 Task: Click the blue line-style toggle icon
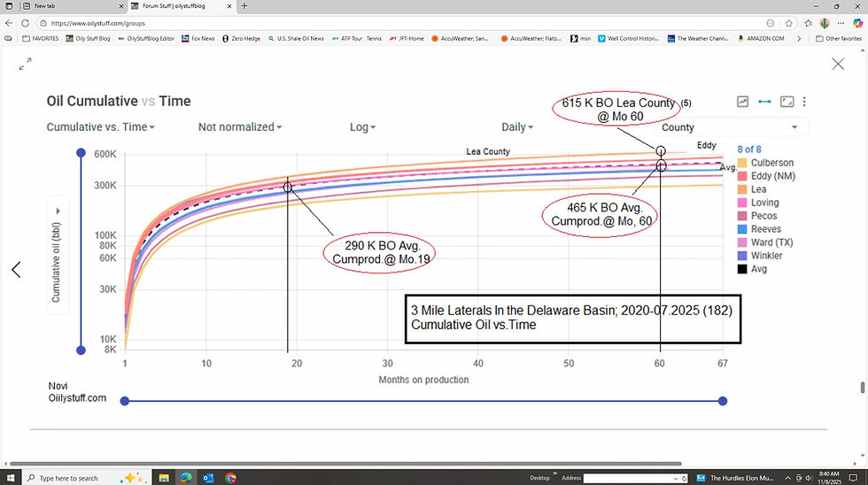click(764, 102)
